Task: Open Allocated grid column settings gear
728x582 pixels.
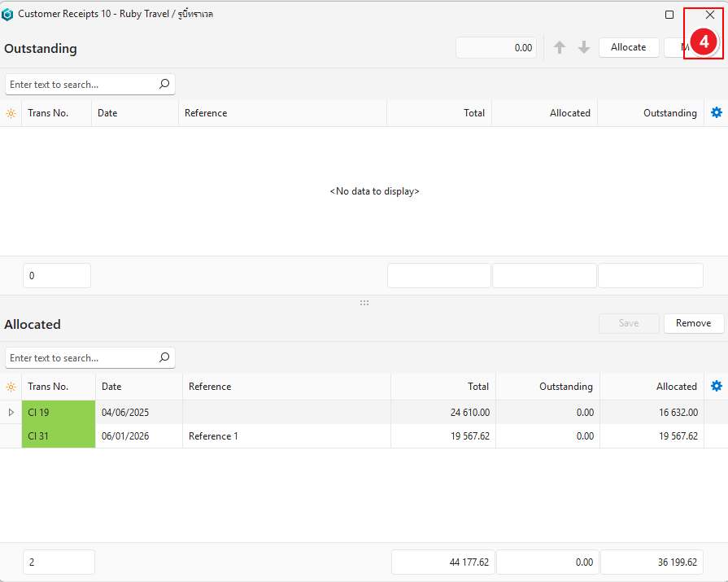Action: (716, 387)
